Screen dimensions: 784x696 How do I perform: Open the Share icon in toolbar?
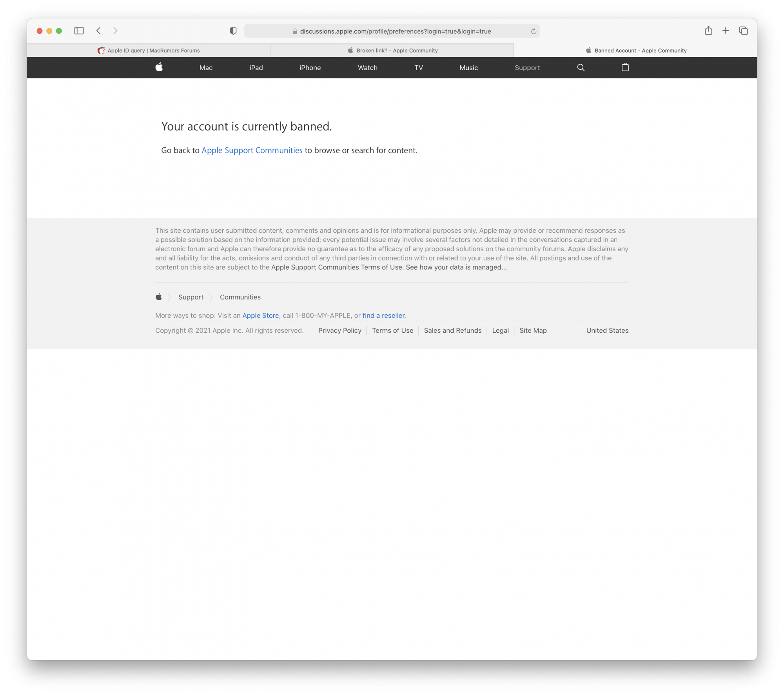[x=708, y=31]
